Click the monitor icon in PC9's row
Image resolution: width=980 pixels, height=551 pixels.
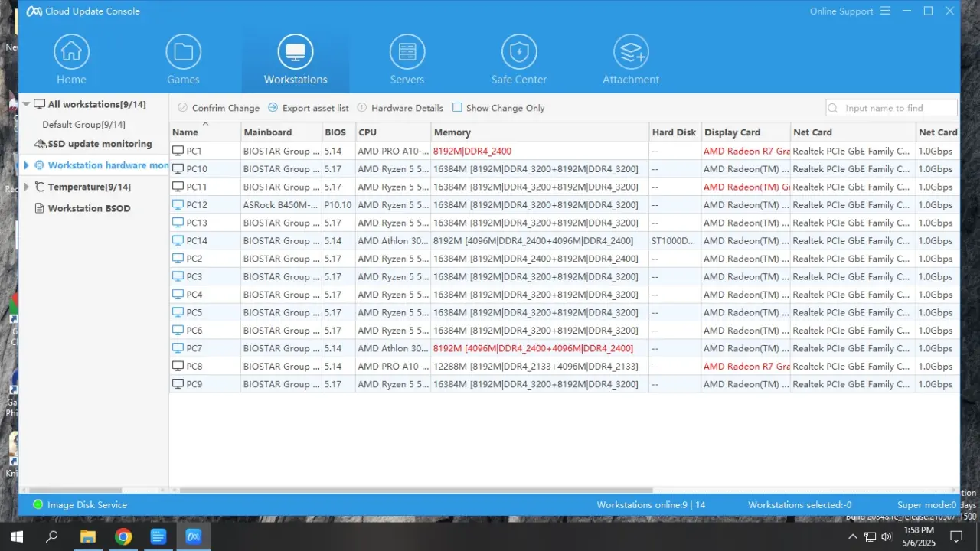pyautogui.click(x=178, y=384)
